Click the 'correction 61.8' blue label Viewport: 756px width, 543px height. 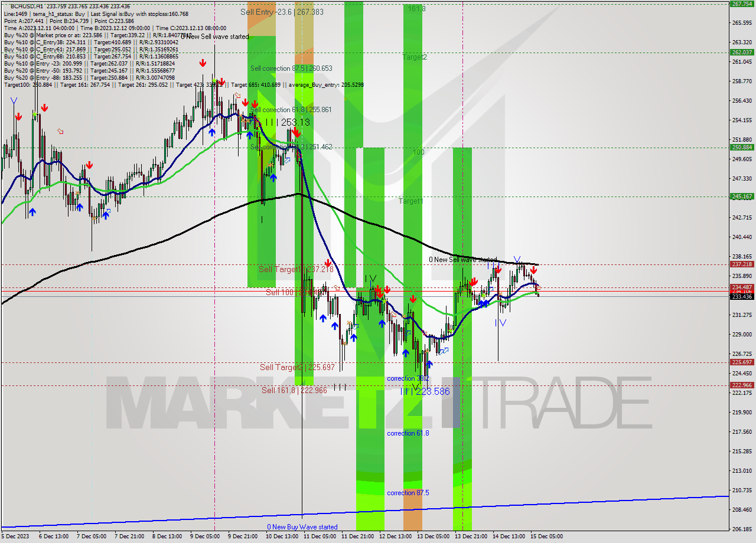[x=408, y=433]
